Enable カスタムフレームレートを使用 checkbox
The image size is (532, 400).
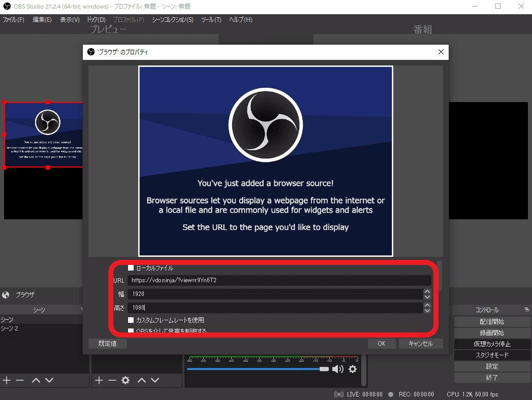coord(131,320)
